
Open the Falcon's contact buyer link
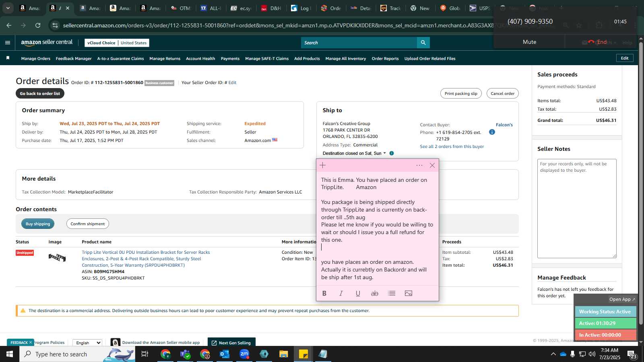pyautogui.click(x=504, y=125)
